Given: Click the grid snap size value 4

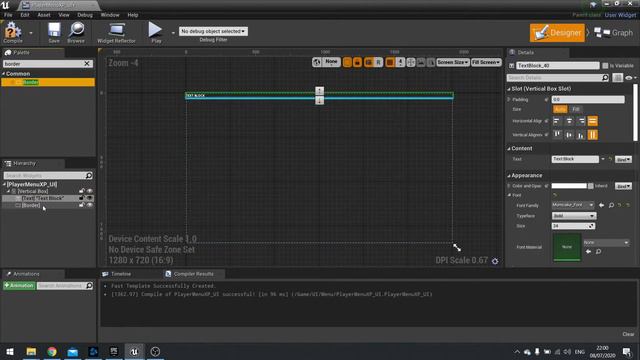Looking at the screenshot, I should [400, 62].
